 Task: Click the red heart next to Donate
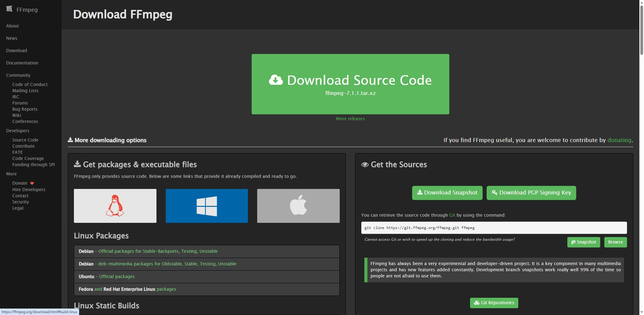click(32, 183)
